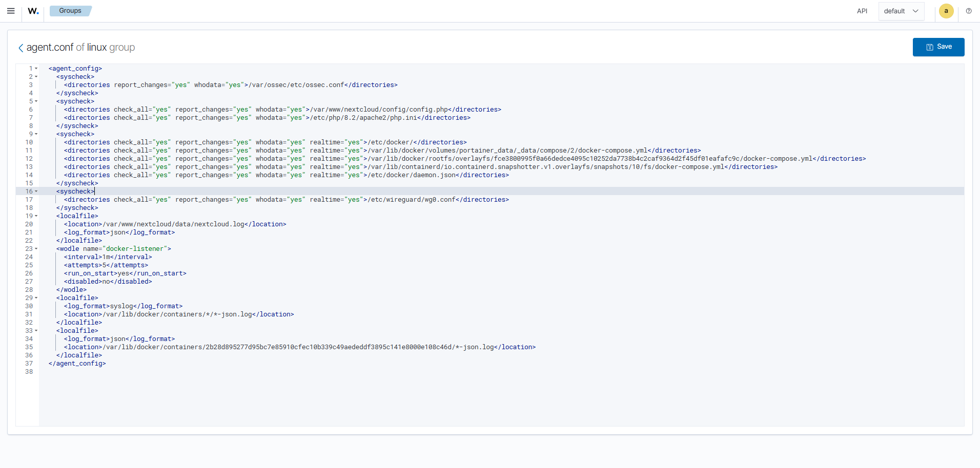Select the Groups breadcrumb tab

coord(70,11)
